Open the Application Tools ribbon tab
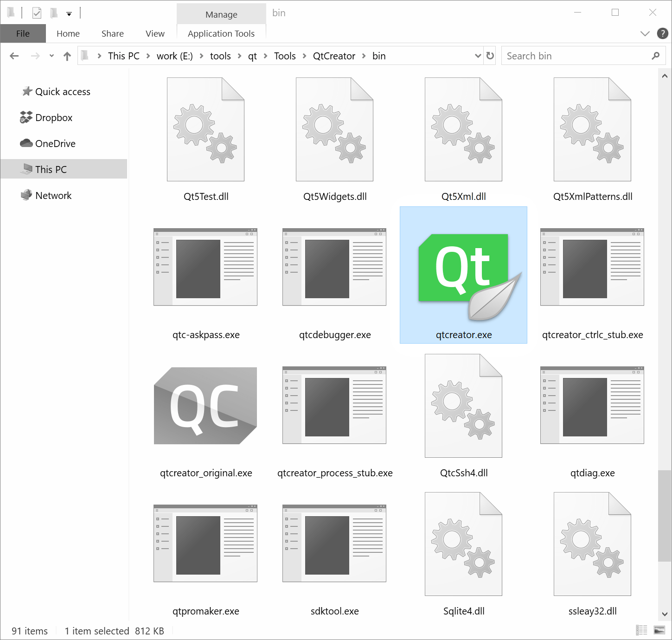Viewport: 672px width, 640px height. [x=221, y=33]
